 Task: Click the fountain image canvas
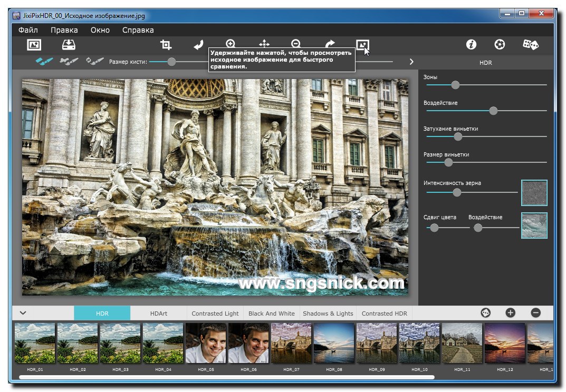pyautogui.click(x=215, y=187)
